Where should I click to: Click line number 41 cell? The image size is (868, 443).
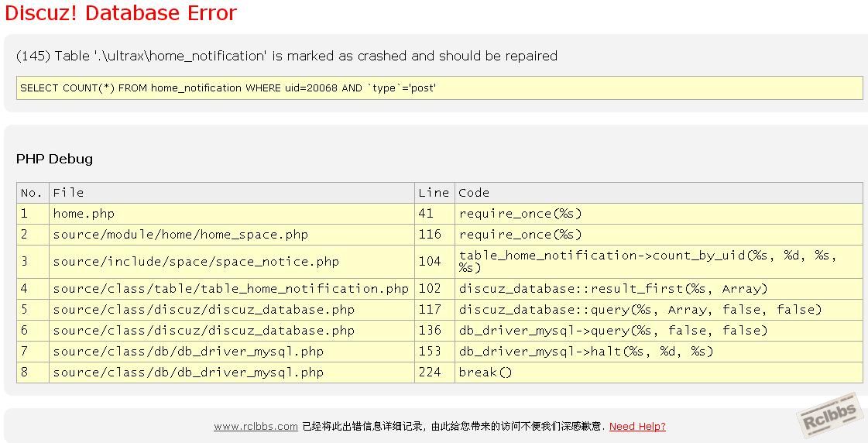(x=434, y=214)
